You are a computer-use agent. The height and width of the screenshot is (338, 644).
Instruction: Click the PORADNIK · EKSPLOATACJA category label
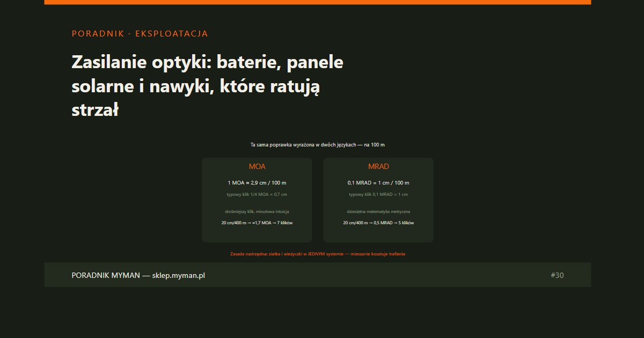(x=140, y=34)
